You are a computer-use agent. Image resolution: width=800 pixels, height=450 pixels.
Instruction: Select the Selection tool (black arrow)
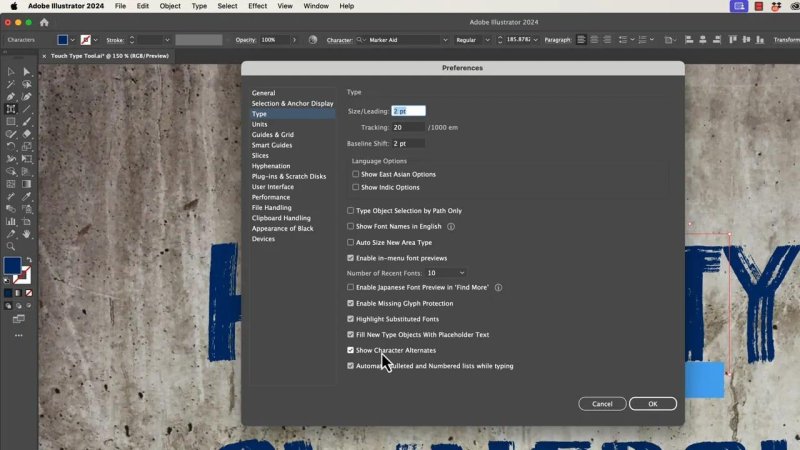(11, 71)
